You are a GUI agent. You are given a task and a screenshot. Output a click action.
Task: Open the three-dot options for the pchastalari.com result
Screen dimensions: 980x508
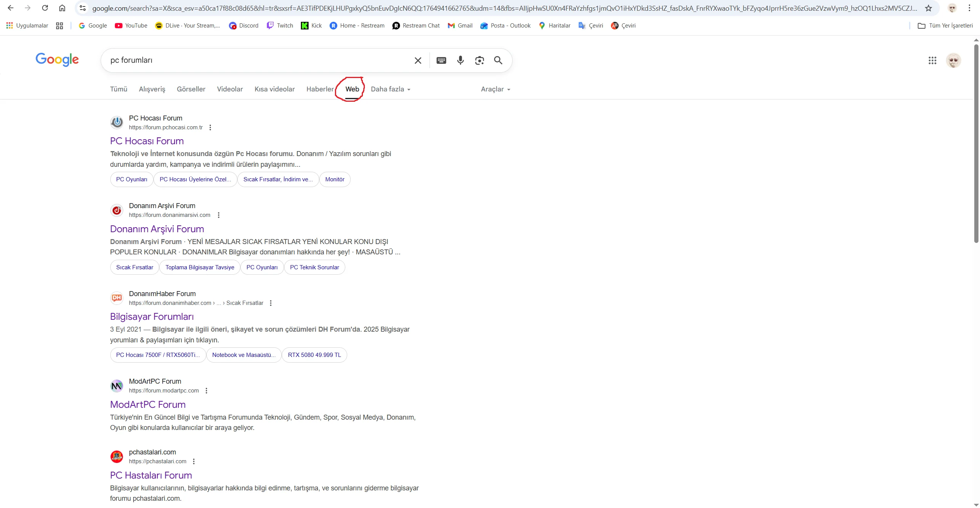pyautogui.click(x=194, y=461)
